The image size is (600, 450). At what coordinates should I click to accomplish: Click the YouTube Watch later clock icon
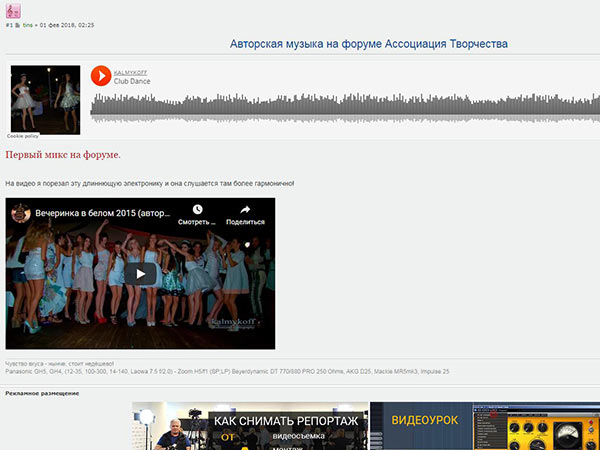[x=197, y=209]
